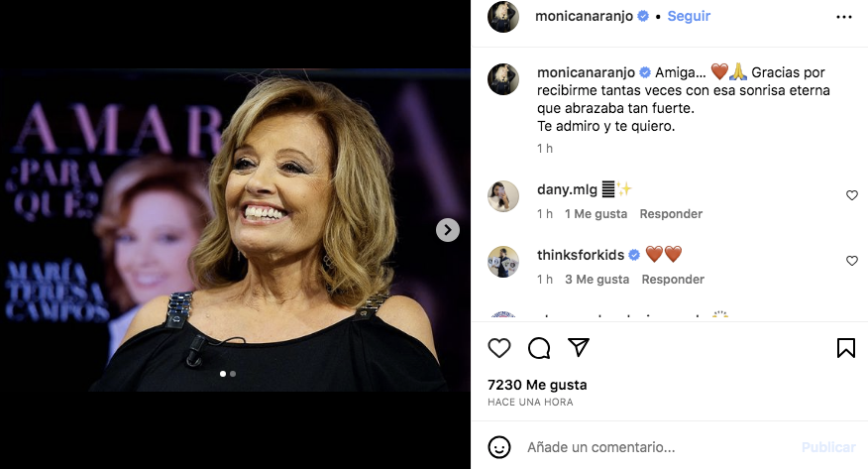Open thinksforkids' profile avatar
Viewport: 868px width, 469px height.
click(503, 262)
